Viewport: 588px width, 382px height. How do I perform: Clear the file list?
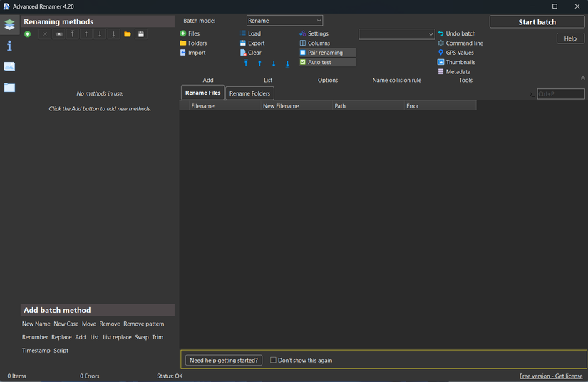pos(251,53)
